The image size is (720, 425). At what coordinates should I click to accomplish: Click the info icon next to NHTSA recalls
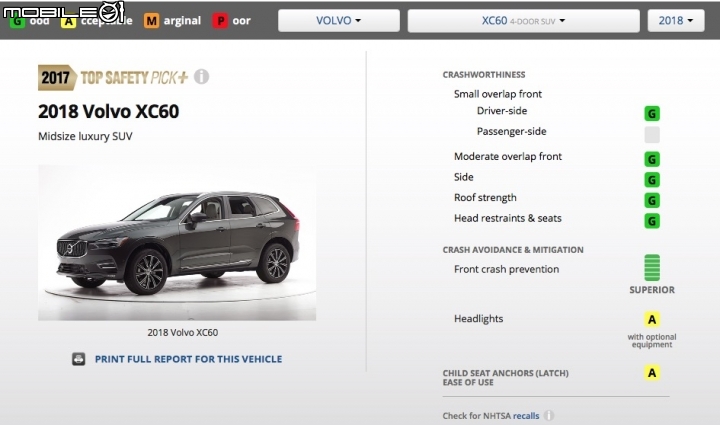[549, 416]
